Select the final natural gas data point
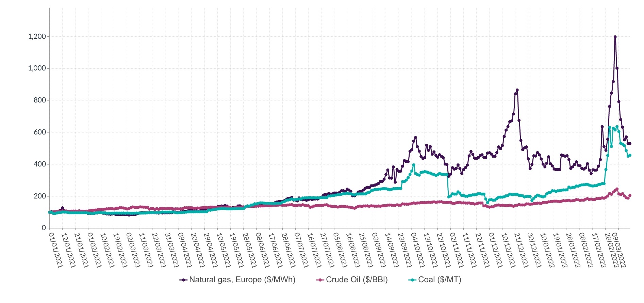 point(630,144)
